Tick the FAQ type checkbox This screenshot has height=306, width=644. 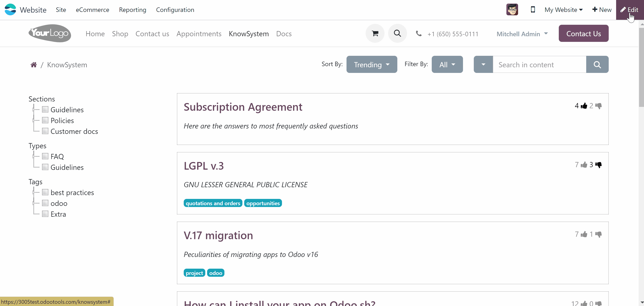tap(45, 156)
